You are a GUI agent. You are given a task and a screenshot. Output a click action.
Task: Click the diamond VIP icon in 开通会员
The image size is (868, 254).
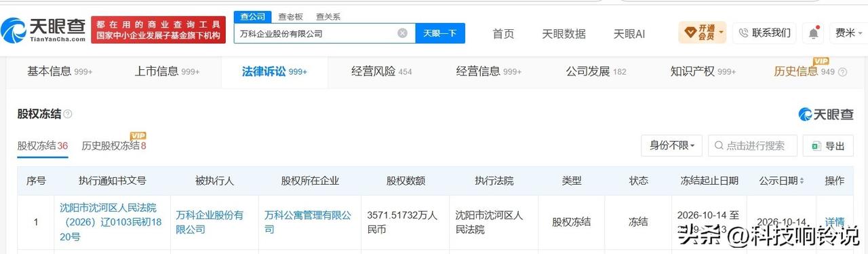690,32
